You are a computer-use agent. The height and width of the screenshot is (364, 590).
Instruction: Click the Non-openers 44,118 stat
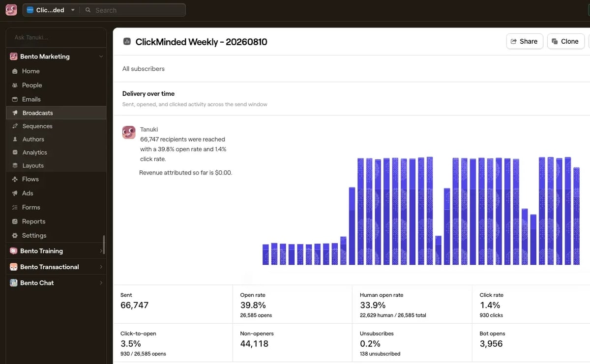(x=292, y=343)
